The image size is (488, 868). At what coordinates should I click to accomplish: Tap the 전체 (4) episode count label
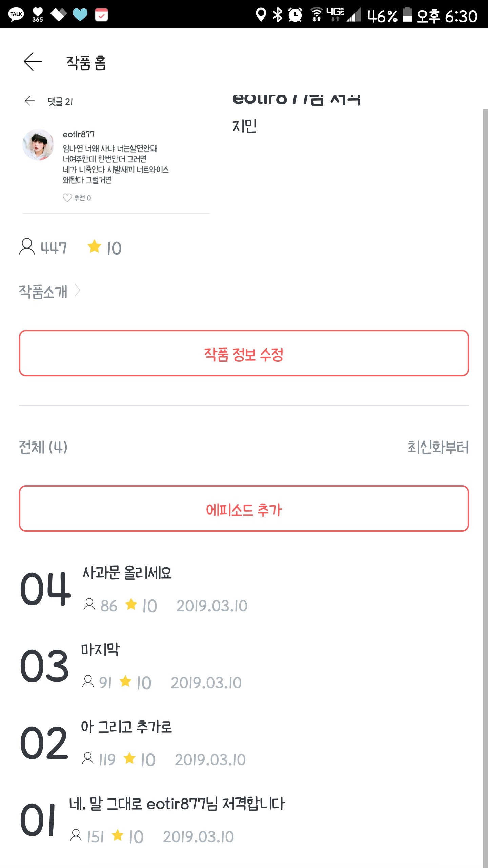pyautogui.click(x=43, y=447)
